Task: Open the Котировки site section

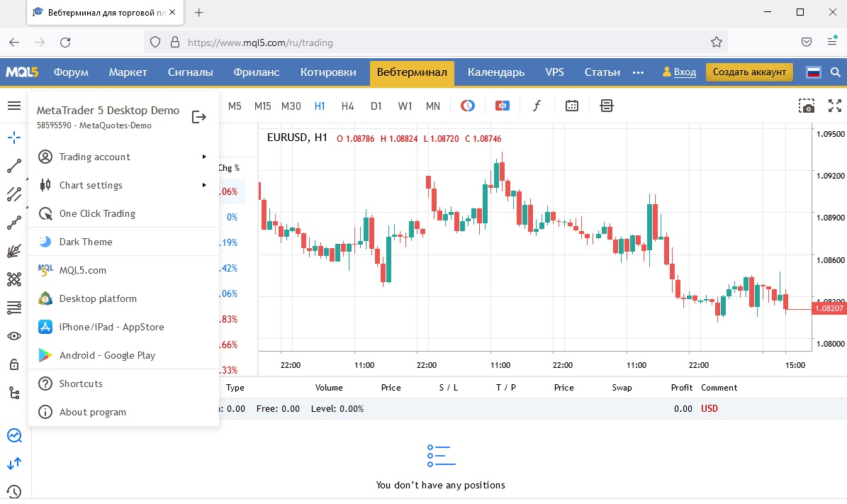Action: pos(328,72)
